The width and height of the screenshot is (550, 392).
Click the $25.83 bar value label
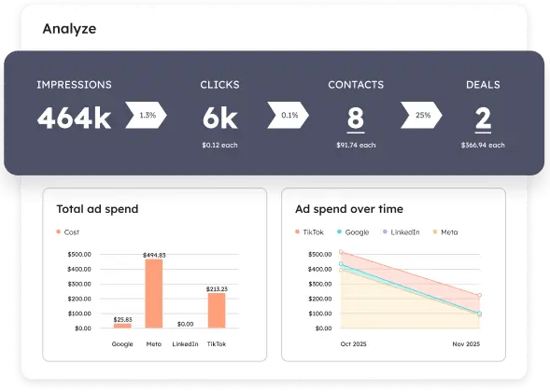[x=122, y=319]
